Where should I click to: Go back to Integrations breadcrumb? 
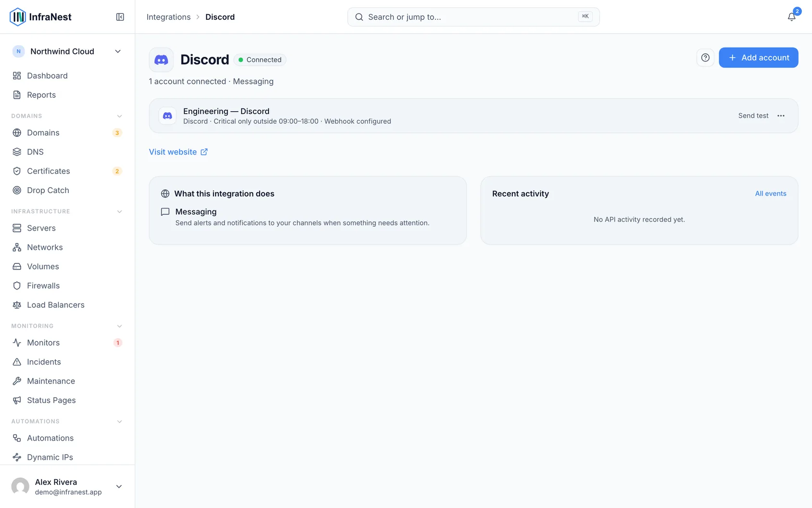coord(168,17)
